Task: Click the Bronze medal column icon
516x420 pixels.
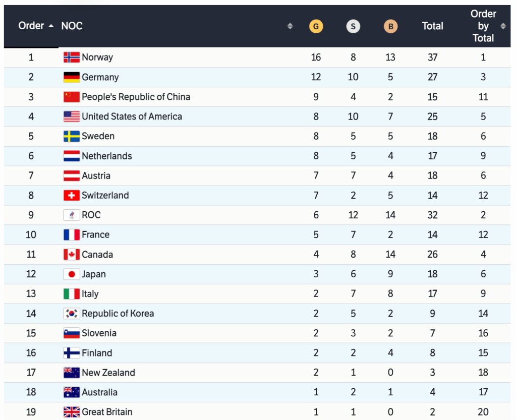Action: tap(390, 26)
